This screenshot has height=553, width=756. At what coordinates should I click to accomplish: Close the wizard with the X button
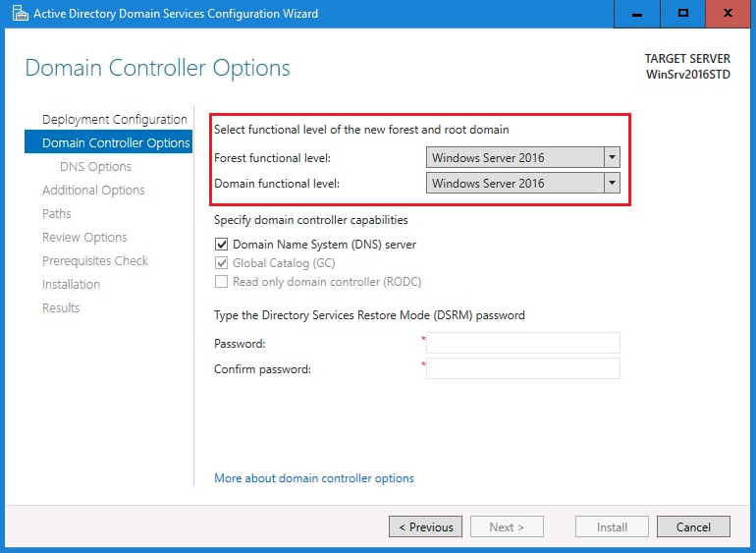pos(728,14)
